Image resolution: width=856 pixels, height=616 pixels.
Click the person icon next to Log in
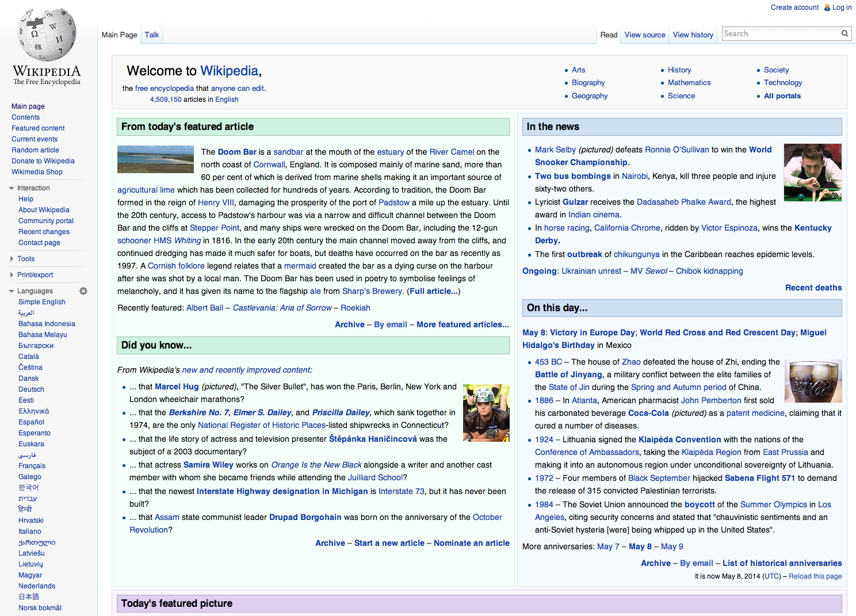pyautogui.click(x=827, y=7)
